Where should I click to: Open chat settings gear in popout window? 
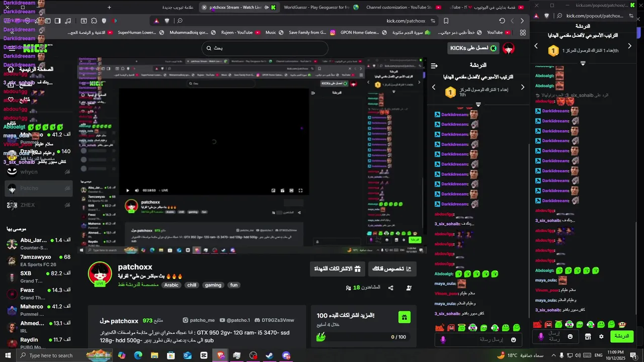pos(601,336)
